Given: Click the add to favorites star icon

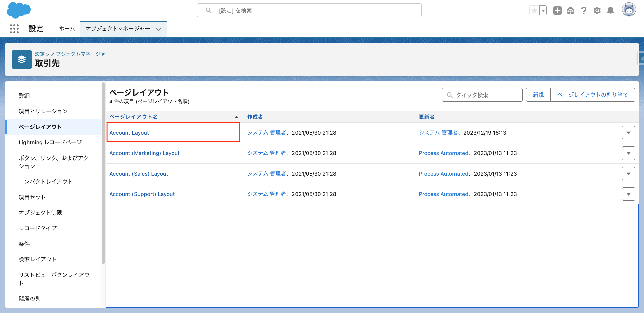Looking at the screenshot, I should [x=534, y=10].
